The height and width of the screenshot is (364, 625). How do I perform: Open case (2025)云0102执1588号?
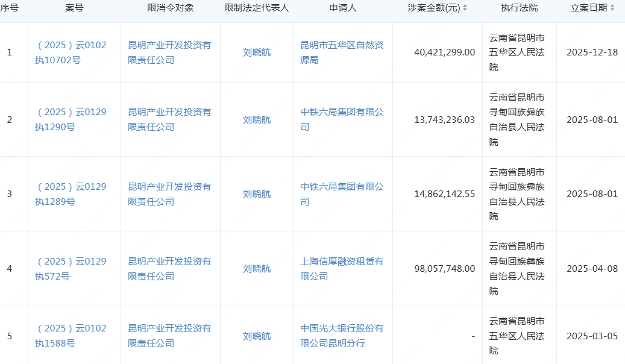pos(71,336)
